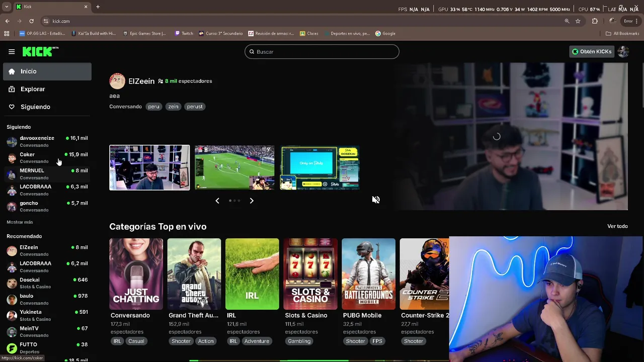Open the tab search dropdown
This screenshot has width=644, height=362.
coord(7,7)
